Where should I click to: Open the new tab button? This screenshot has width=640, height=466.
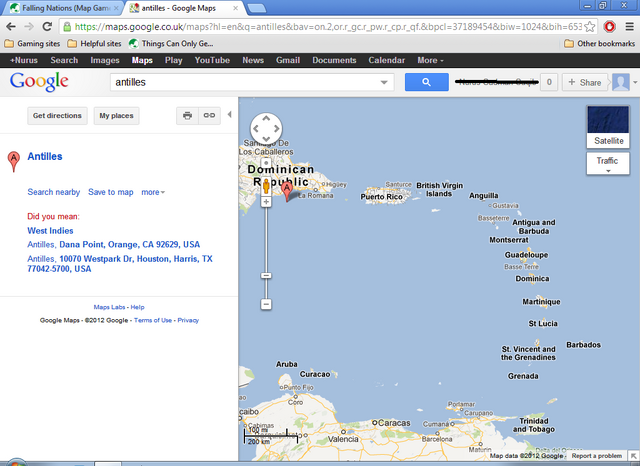click(x=257, y=8)
